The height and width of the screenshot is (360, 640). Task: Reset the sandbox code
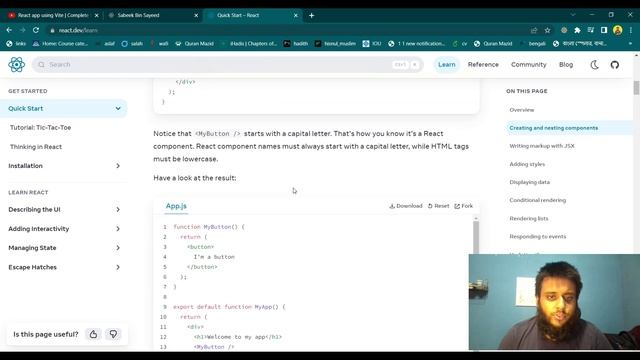tap(438, 206)
